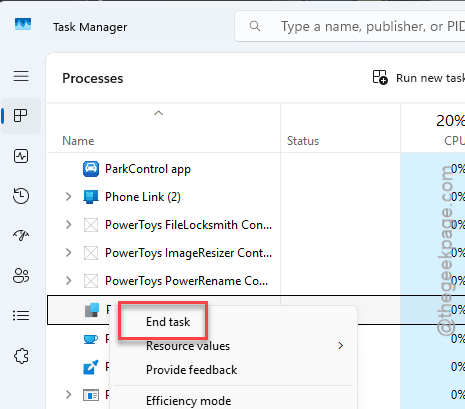Sort by the Name column header
465x409 pixels.
[x=78, y=141]
